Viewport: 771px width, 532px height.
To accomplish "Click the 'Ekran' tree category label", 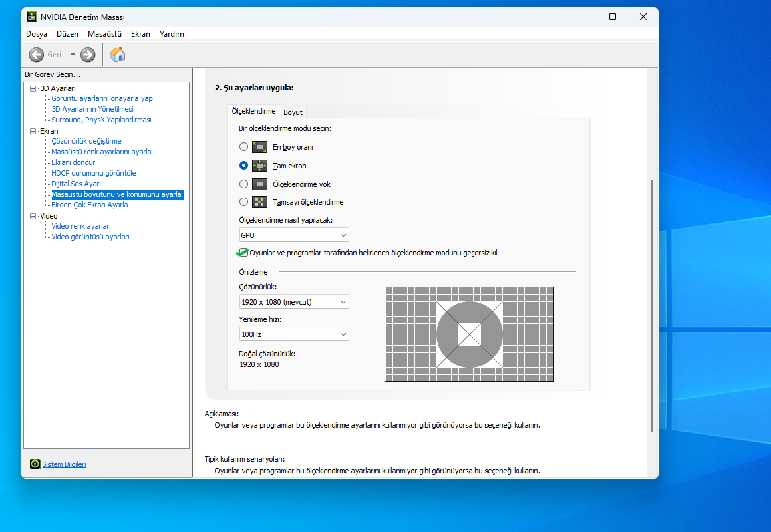I will tap(49, 131).
